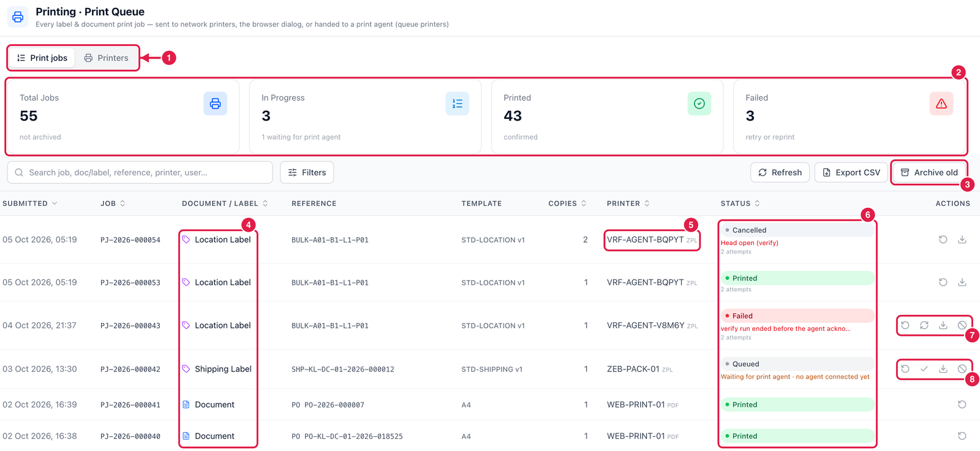Click the download icon for job PJ-2026-000043

click(x=943, y=325)
